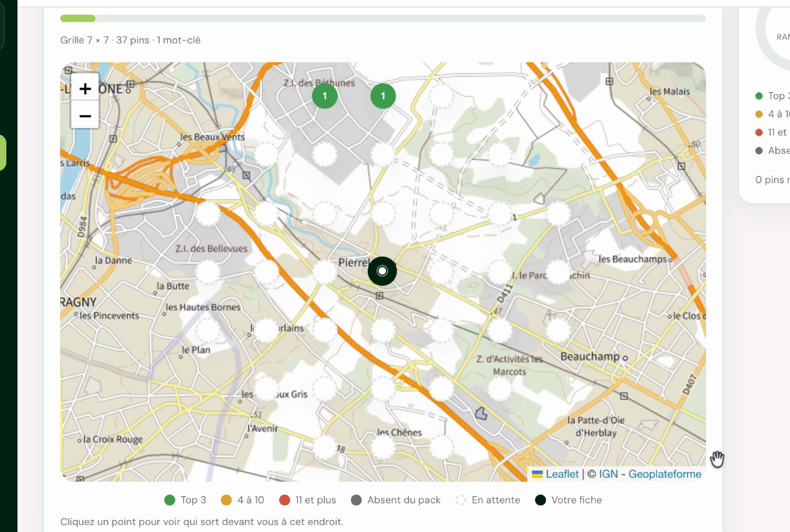Select pending pin just left of Pierrel label
Image resolution: width=790 pixels, height=532 pixels.
coord(324,271)
